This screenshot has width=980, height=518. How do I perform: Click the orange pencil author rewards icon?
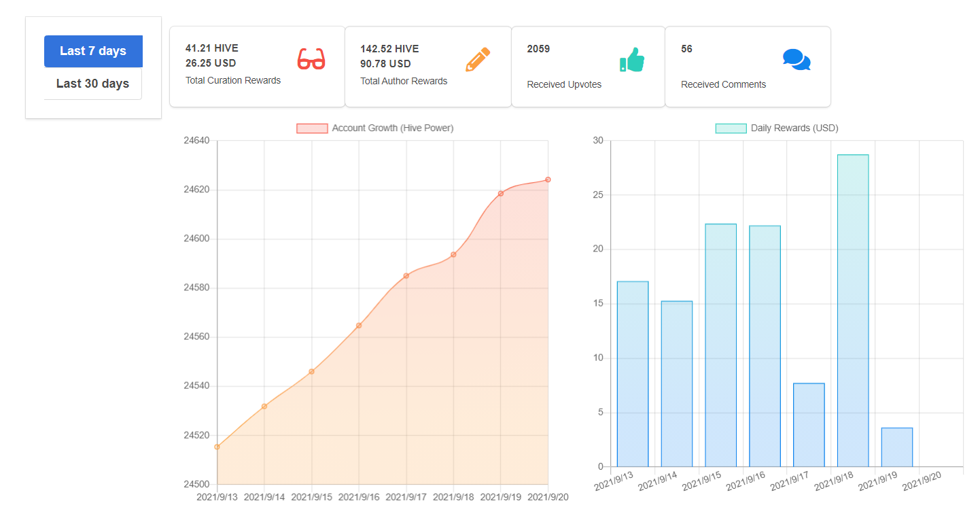point(478,59)
